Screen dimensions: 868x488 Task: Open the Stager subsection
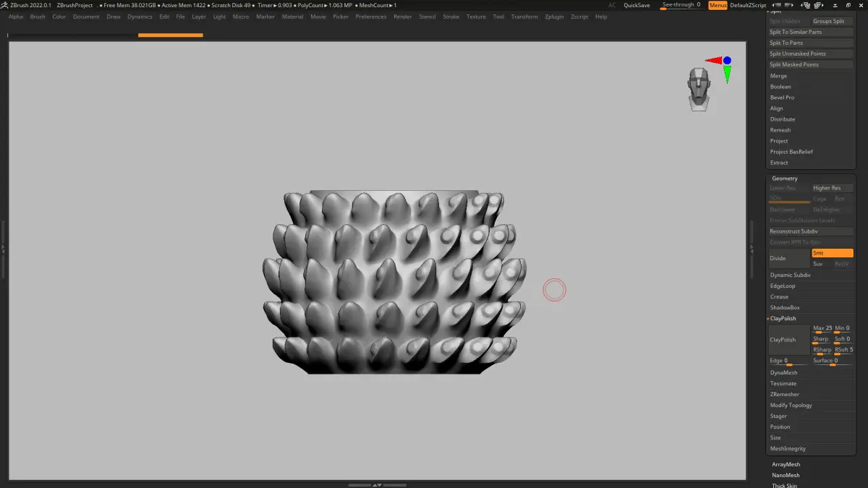pos(778,416)
